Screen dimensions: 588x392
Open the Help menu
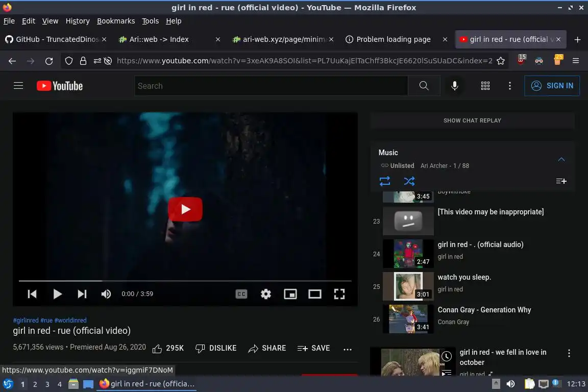174,21
